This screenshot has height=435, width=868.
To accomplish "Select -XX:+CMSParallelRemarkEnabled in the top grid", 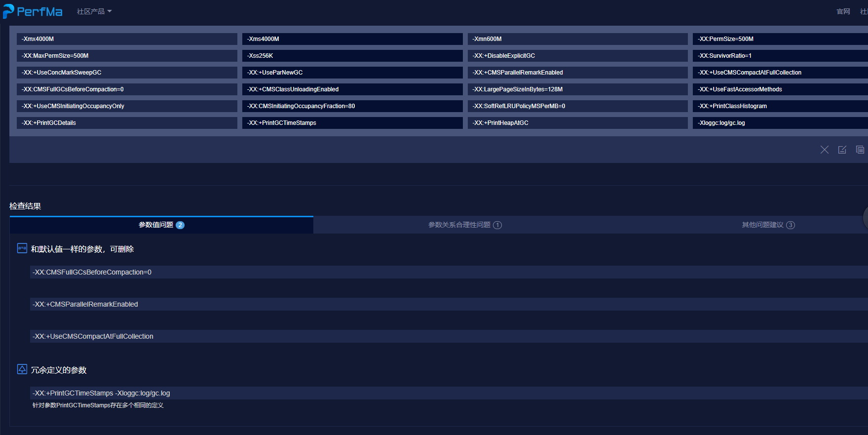I will pyautogui.click(x=578, y=73).
